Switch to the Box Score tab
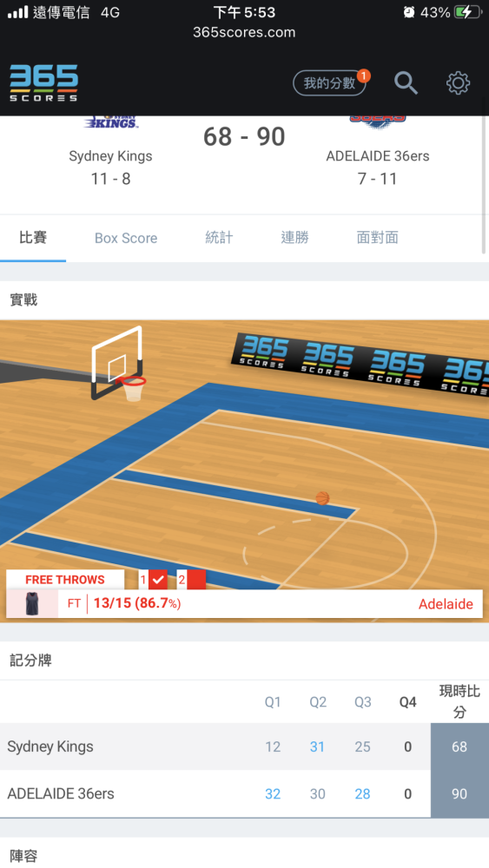Viewport: 489px width, 868px height. (x=126, y=238)
